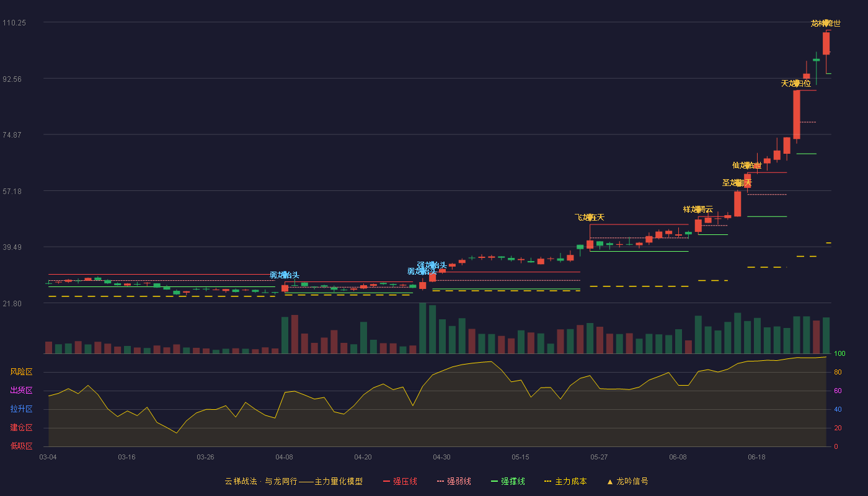The image size is (868, 496).
Task: Click the 80 indicator scale value
Action: [837, 372]
